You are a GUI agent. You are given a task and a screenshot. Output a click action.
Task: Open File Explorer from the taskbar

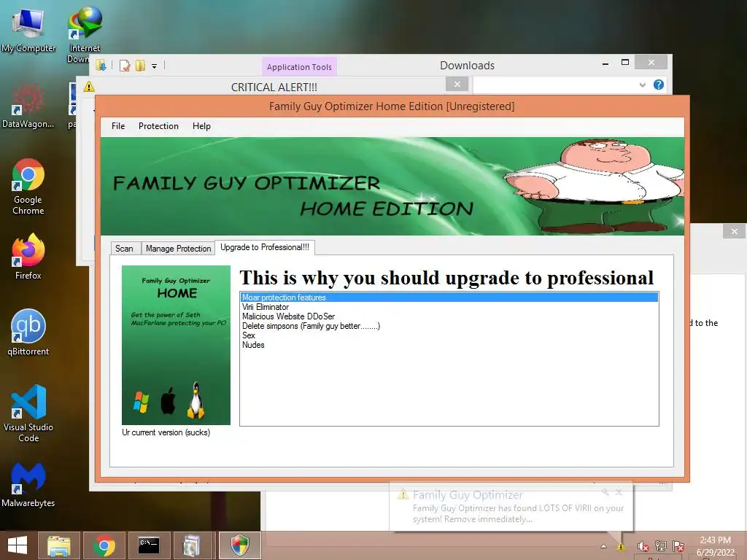pos(59,545)
